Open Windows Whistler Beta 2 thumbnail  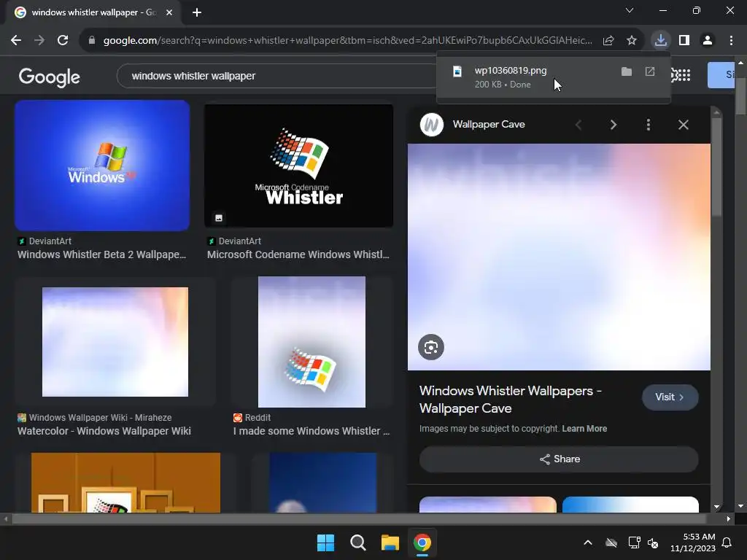[102, 166]
